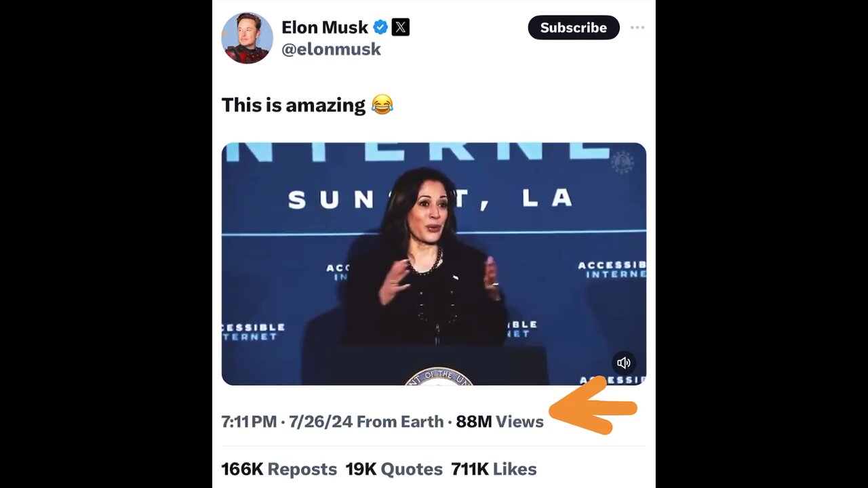This screenshot has width=868, height=488.
Task: Click the blue verified checkmark badge
Action: pos(381,27)
